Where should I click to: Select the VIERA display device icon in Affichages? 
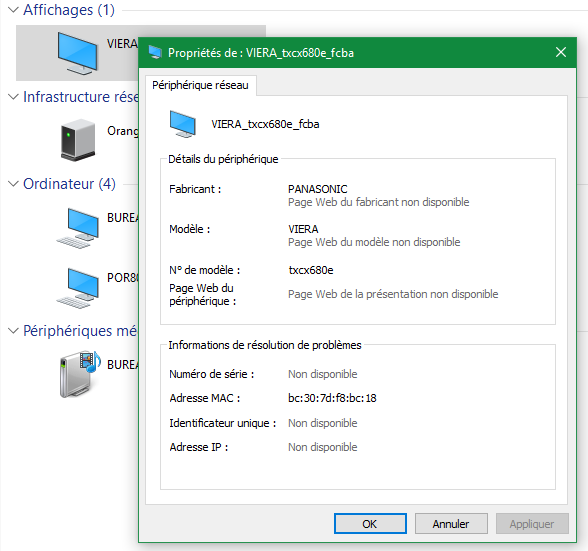click(x=77, y=53)
